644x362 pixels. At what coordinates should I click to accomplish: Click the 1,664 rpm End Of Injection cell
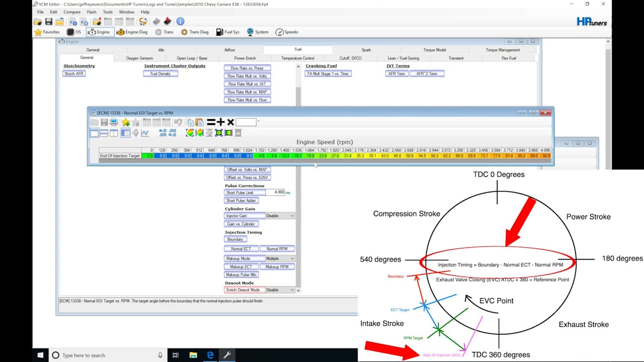[x=310, y=156]
